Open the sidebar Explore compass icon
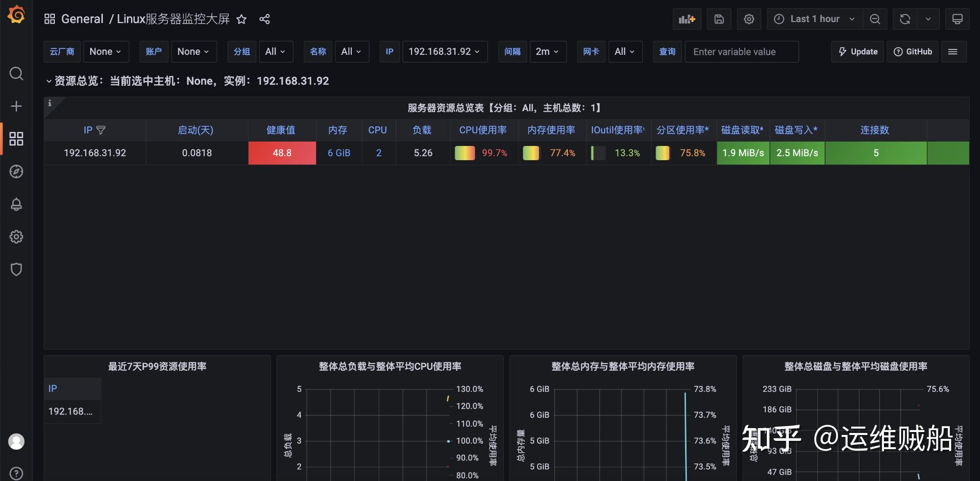Screen dimensions: 980x481 tap(16, 171)
